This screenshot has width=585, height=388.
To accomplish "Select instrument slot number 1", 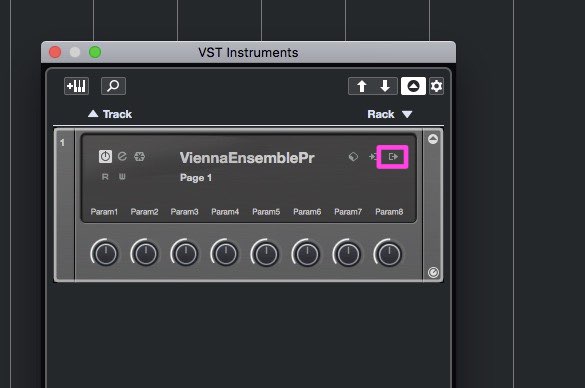I will point(62,143).
